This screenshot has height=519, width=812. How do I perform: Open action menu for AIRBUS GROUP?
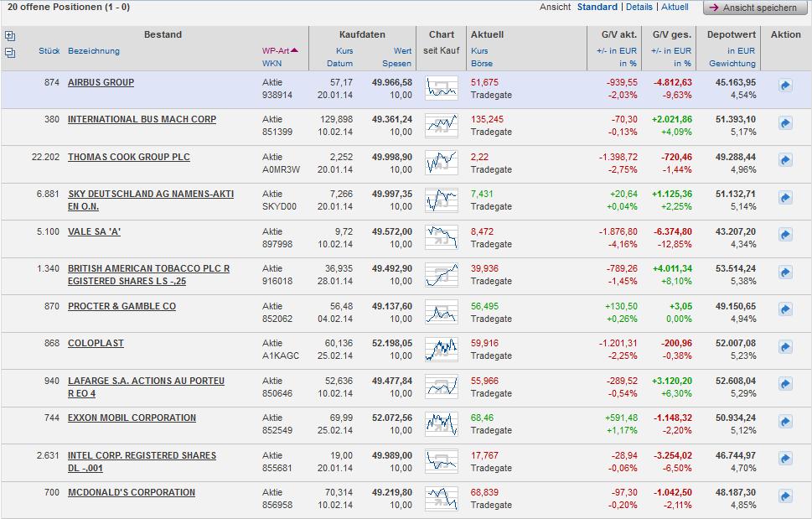tap(785, 86)
